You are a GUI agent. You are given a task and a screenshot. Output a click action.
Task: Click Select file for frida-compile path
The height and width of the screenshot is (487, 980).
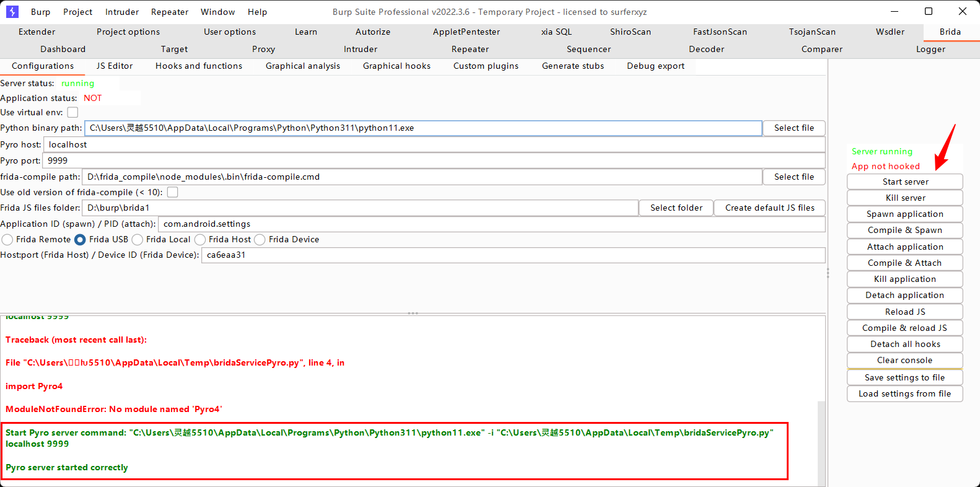[794, 177]
